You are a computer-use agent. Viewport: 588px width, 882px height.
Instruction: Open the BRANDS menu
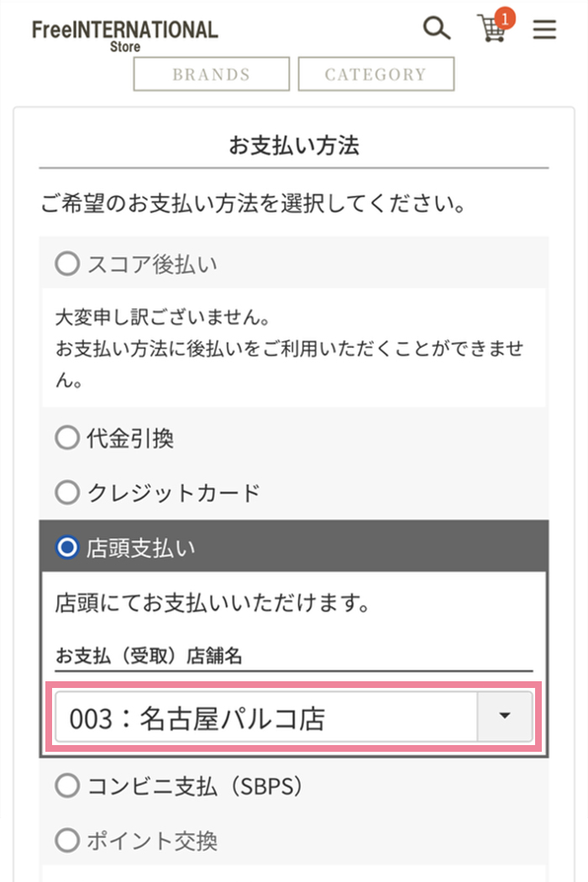point(212,74)
